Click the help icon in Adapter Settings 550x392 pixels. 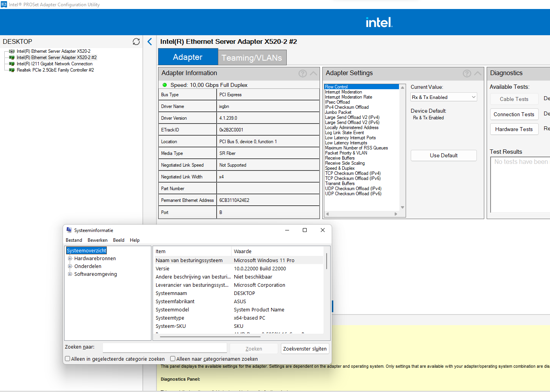(x=467, y=73)
